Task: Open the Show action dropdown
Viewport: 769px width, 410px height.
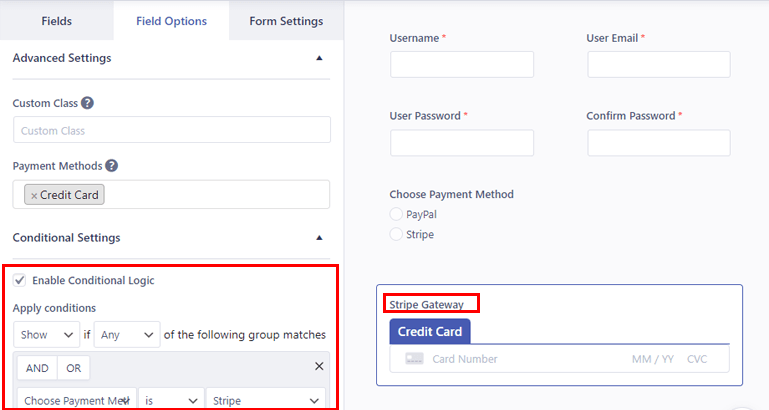Action: pos(47,335)
